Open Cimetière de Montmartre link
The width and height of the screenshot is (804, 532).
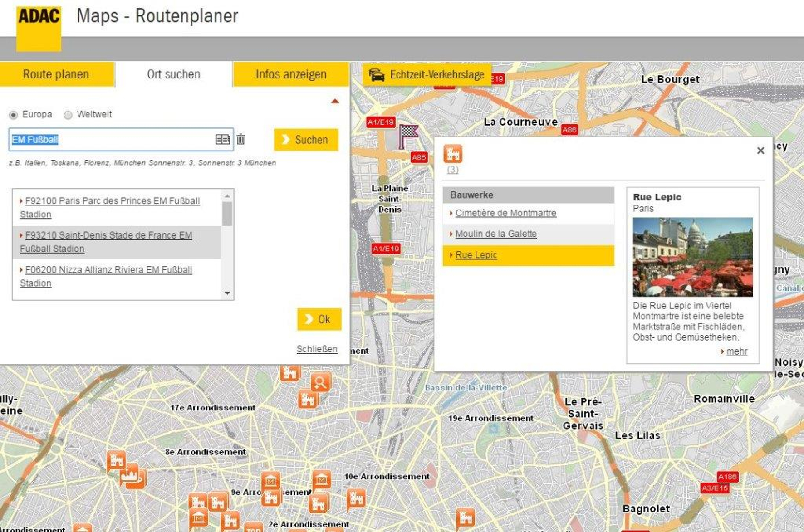(x=505, y=213)
